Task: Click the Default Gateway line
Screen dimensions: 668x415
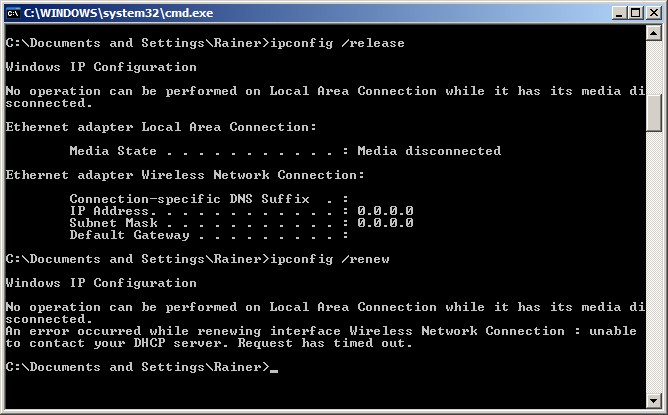Action: tap(209, 235)
